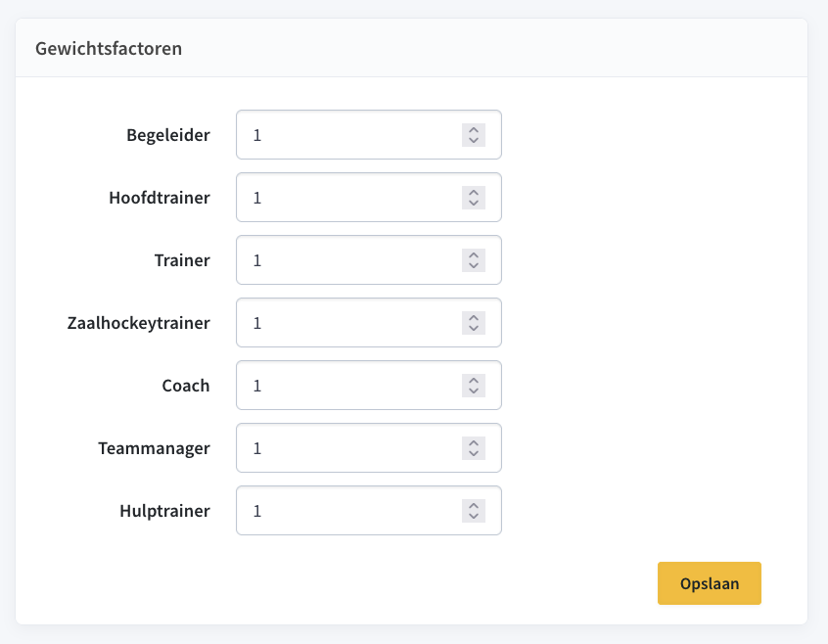
Task: Increase the Hoofdtrainer value with up arrow
Action: pyautogui.click(x=474, y=192)
